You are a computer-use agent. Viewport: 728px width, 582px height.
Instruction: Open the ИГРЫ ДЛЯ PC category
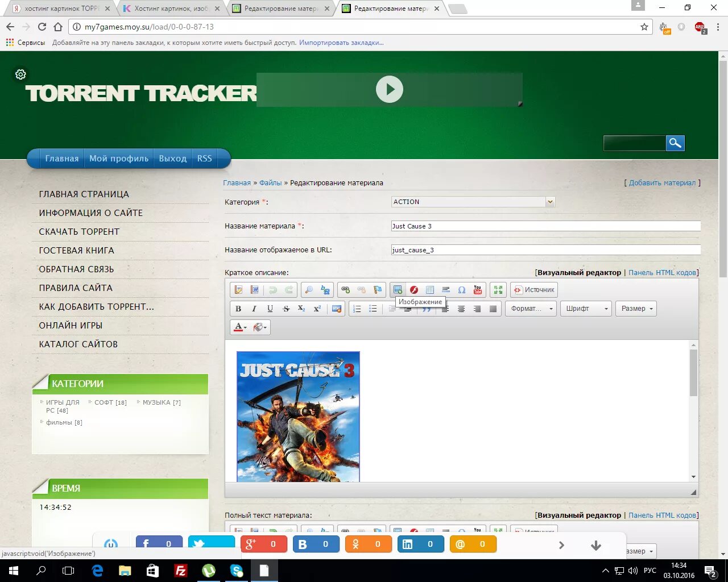(63, 406)
